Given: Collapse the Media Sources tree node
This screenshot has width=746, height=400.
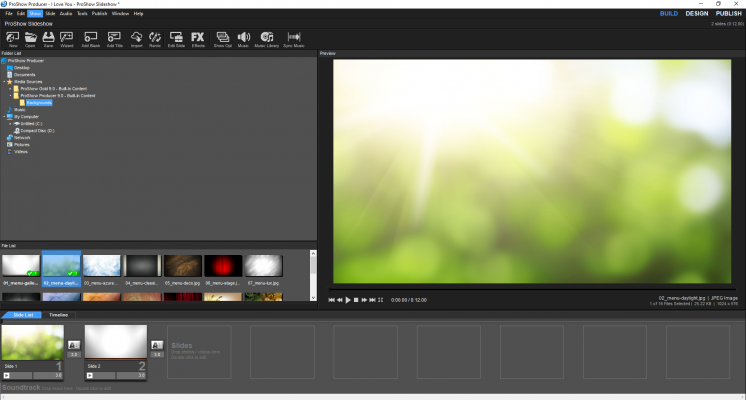Looking at the screenshot, I should pos(4,81).
